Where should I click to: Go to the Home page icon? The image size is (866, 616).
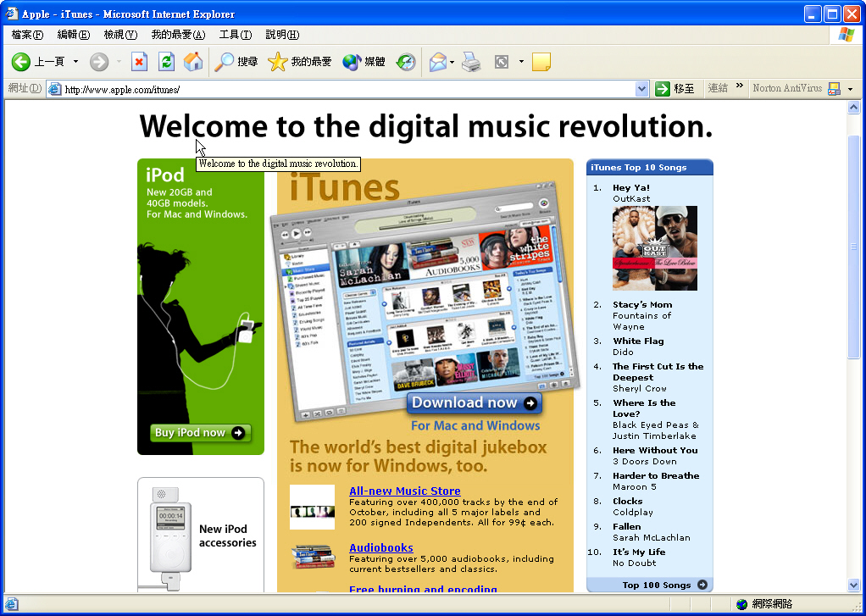pyautogui.click(x=193, y=61)
